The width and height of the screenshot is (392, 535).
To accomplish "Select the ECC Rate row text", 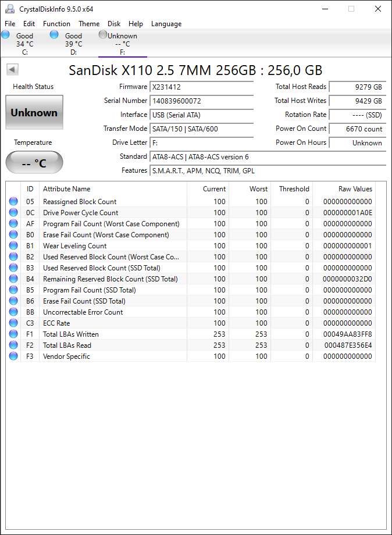I will (56, 323).
